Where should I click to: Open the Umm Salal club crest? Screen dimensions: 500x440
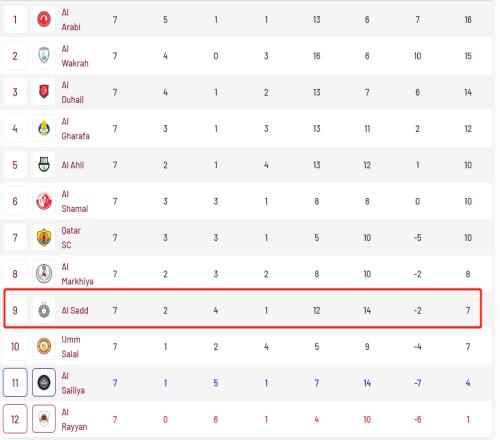44,346
